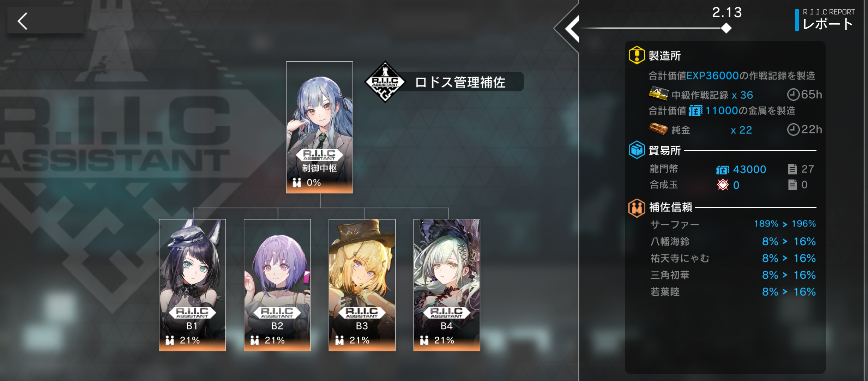The image size is (868, 381).
Task: Open the B3 assistant card
Action: coord(362,285)
